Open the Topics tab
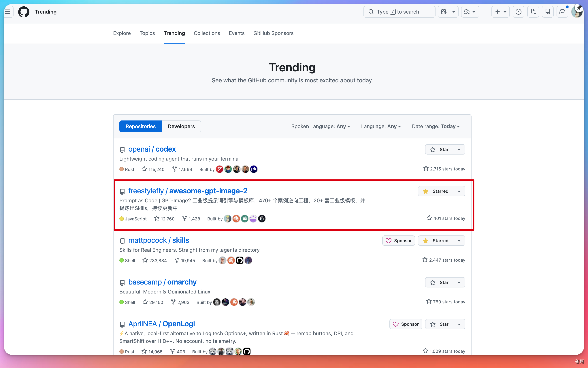Image resolution: width=588 pixels, height=368 pixels. 147,33
